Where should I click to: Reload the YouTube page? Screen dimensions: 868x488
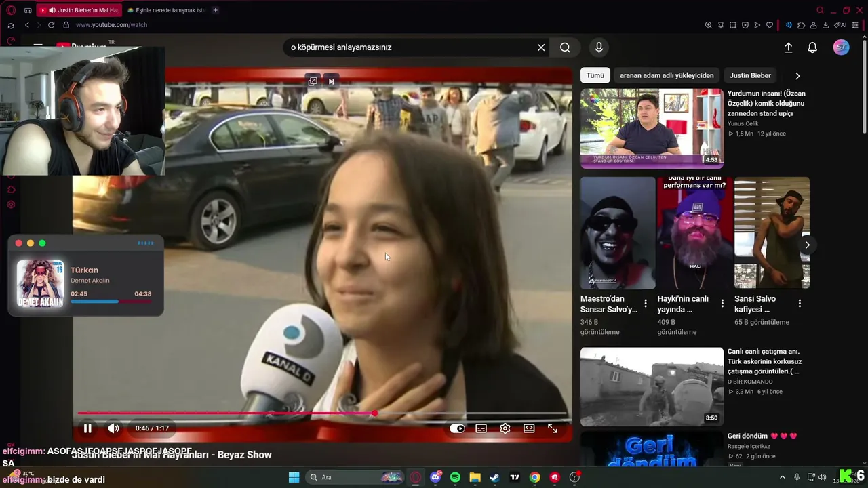click(x=51, y=25)
